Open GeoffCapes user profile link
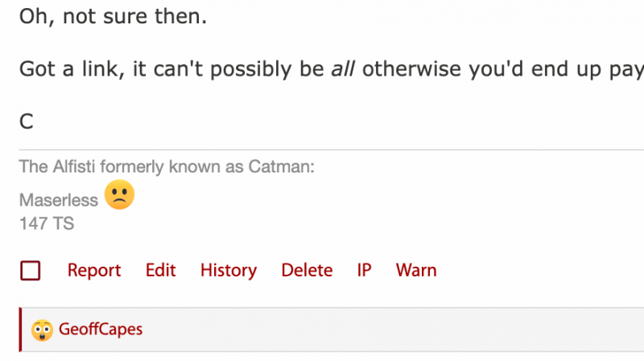Image resolution: width=644 pixels, height=361 pixels. pos(101,330)
